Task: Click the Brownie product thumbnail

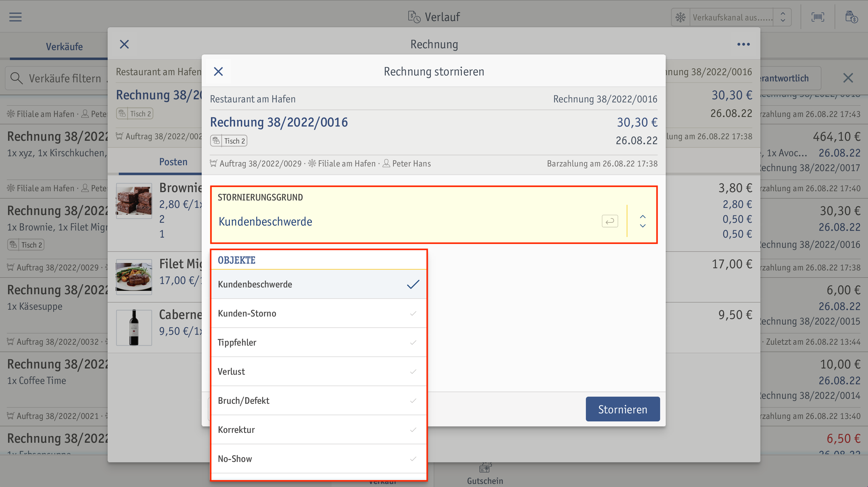Action: tap(134, 201)
